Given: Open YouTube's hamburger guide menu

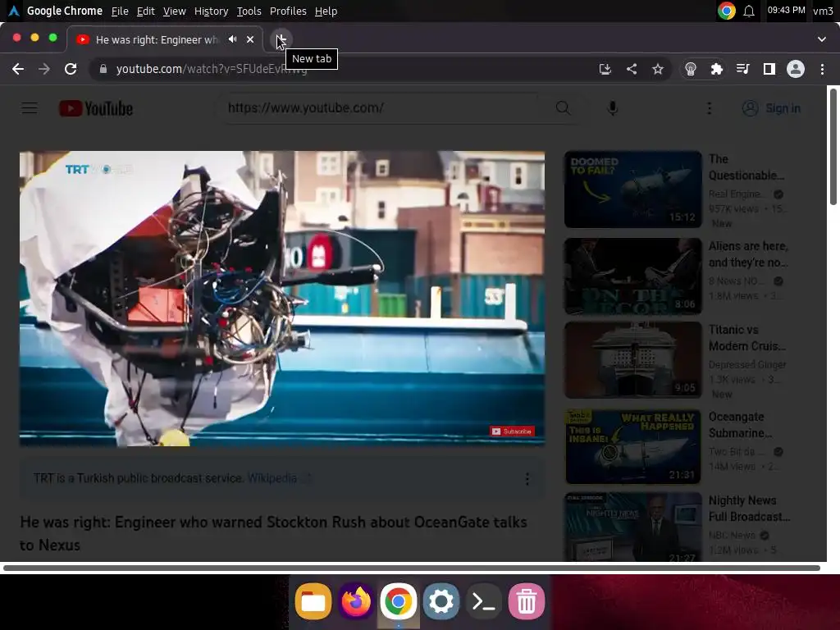Looking at the screenshot, I should click(30, 108).
